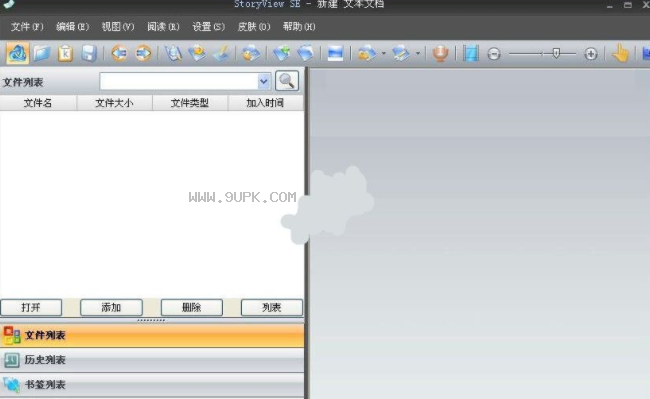Click the blue film strip icon
The image size is (650, 399).
pyautogui.click(x=471, y=53)
